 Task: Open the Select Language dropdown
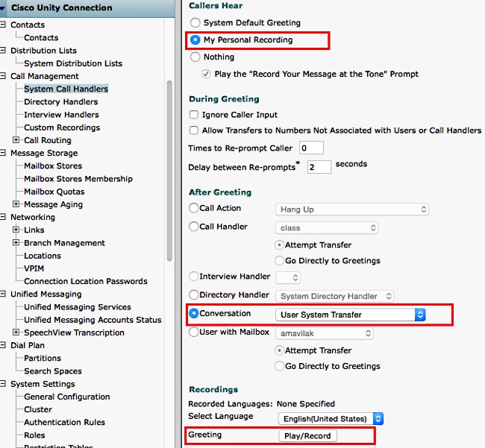pyautogui.click(x=331, y=419)
